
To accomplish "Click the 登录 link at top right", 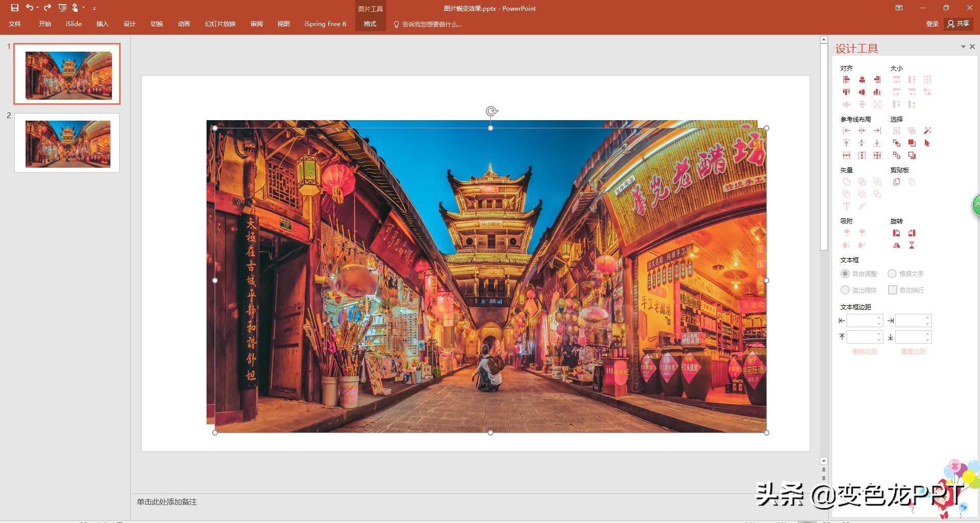I will (932, 24).
